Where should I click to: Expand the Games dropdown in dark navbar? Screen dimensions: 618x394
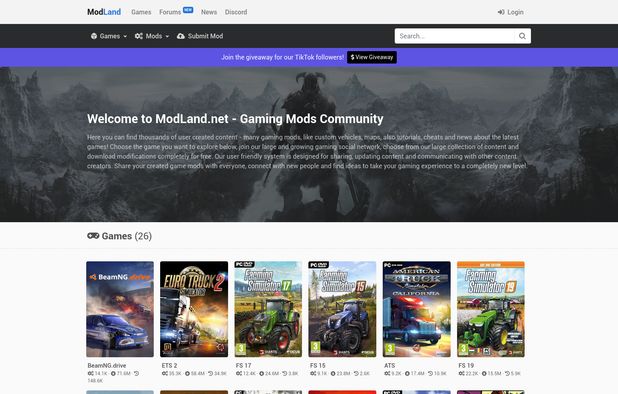tap(109, 36)
